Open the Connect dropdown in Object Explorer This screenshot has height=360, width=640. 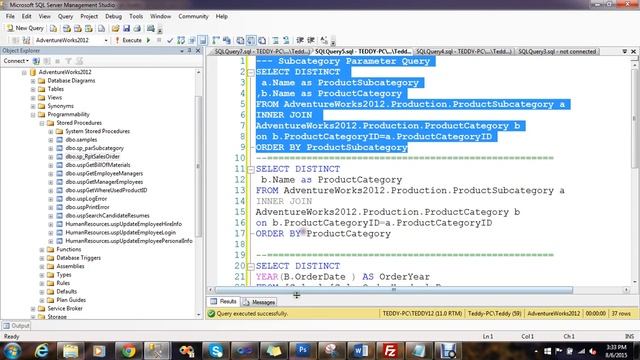tap(16, 61)
